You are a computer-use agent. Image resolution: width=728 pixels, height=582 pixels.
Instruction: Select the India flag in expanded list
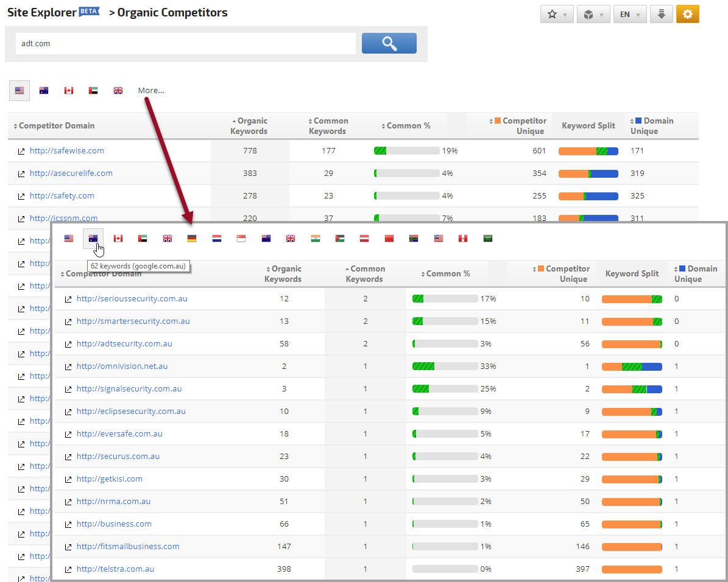(315, 239)
